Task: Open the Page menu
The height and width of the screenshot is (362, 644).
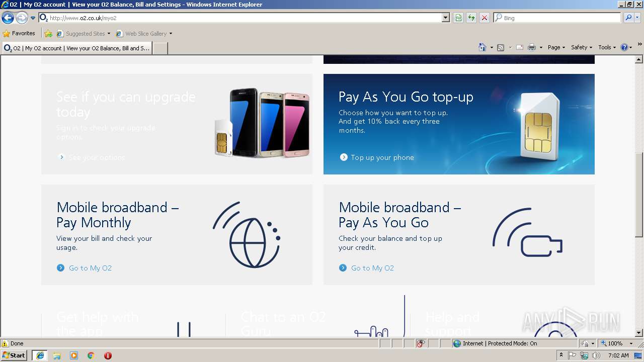Action: [556, 47]
